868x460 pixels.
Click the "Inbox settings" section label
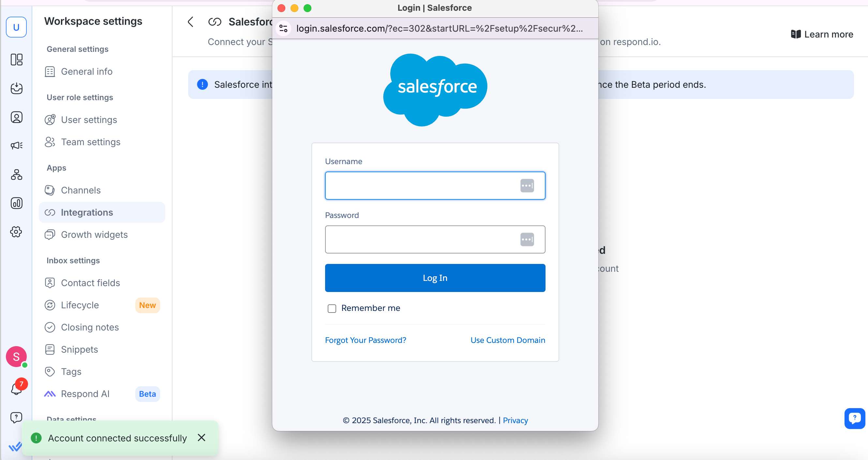coord(73,261)
